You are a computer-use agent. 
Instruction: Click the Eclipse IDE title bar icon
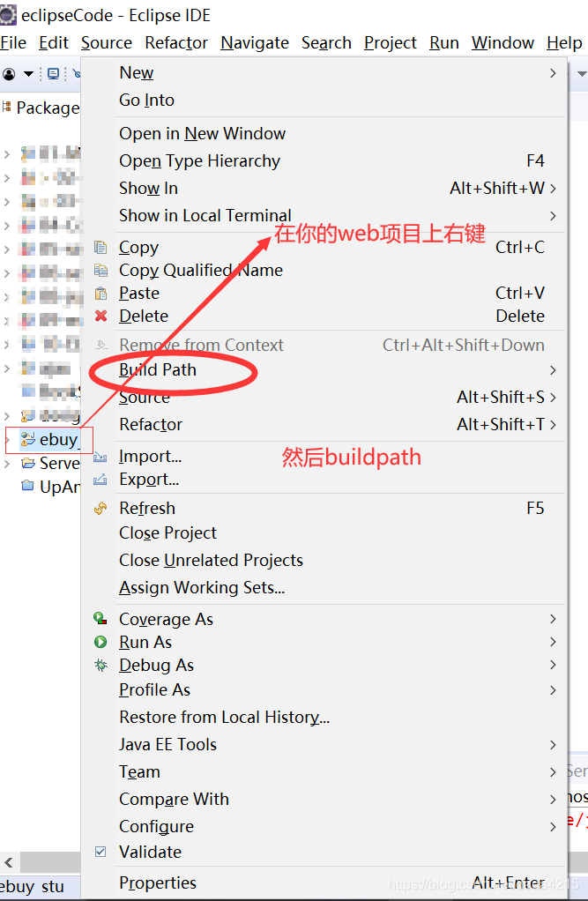(x=8, y=14)
